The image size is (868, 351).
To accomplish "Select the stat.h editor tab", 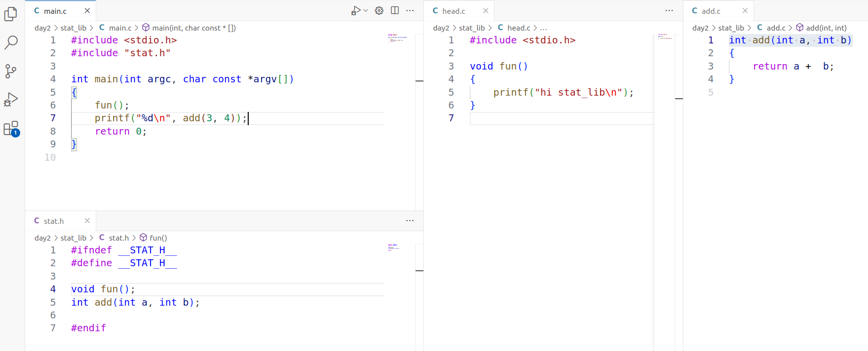I will (61, 221).
